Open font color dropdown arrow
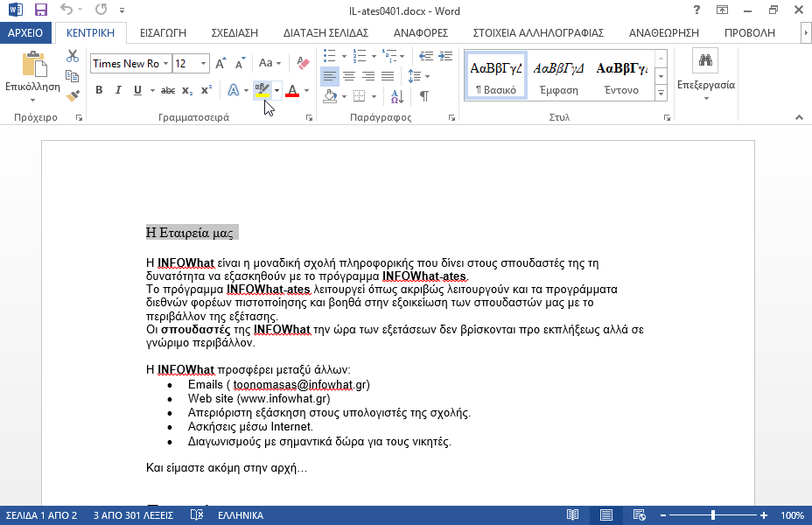Viewport: 812px width, 525px height. (x=306, y=90)
